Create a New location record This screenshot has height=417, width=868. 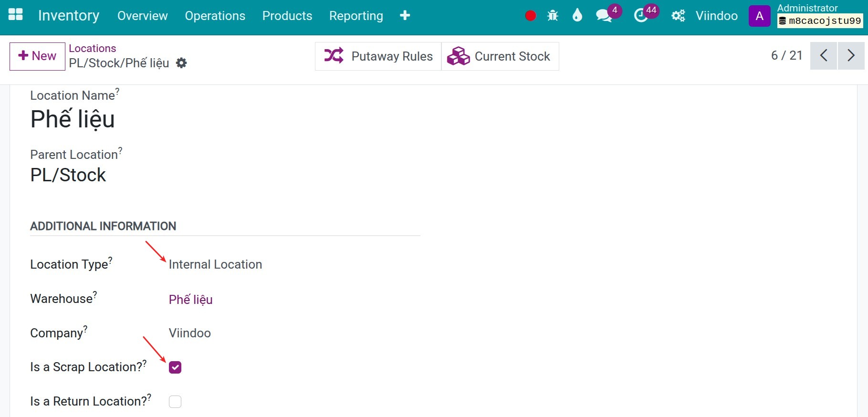(x=37, y=56)
